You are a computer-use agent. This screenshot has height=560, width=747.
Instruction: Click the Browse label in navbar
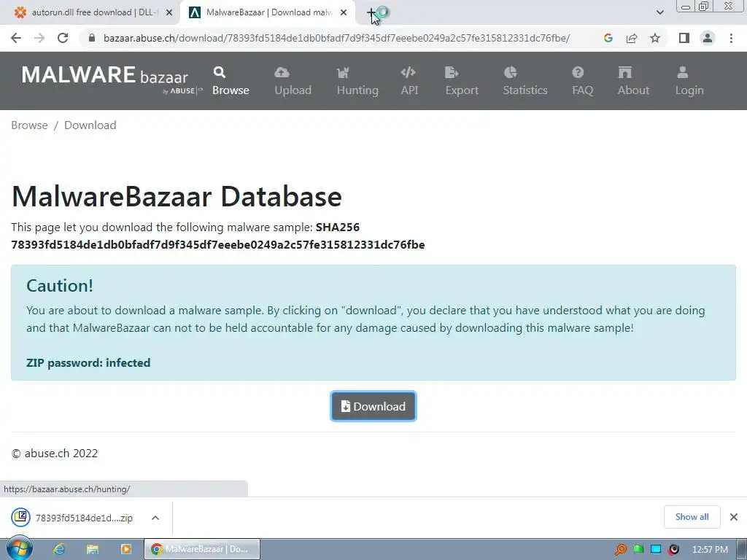(x=231, y=90)
